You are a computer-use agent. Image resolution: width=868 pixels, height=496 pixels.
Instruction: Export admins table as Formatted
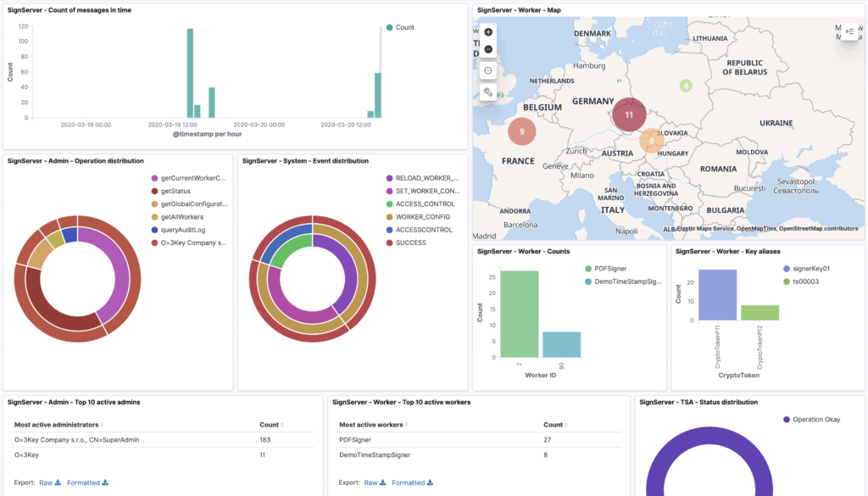pos(87,482)
